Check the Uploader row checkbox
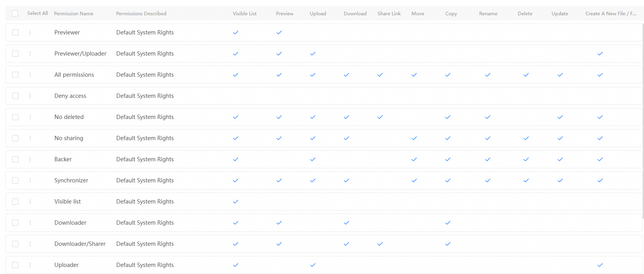644x274 pixels. (15, 265)
